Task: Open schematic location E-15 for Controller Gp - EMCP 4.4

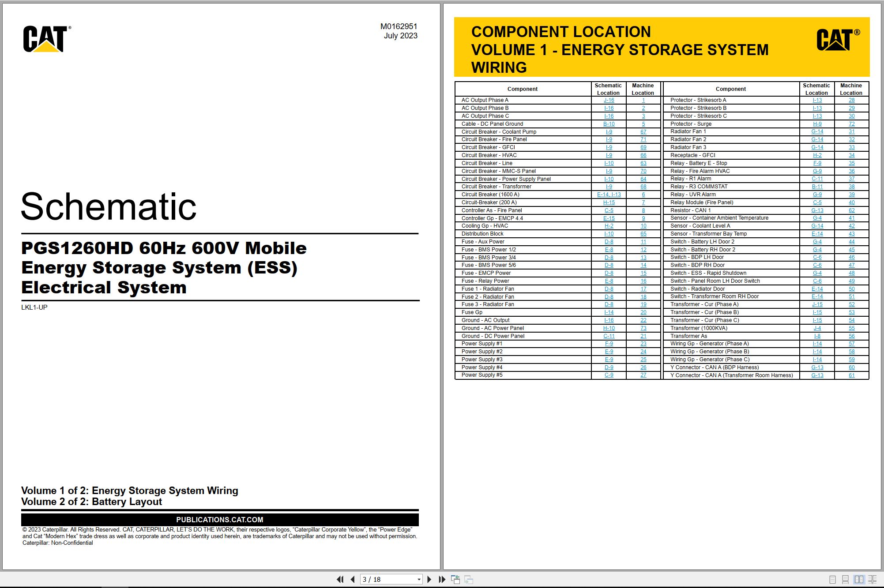Action: 609,218
